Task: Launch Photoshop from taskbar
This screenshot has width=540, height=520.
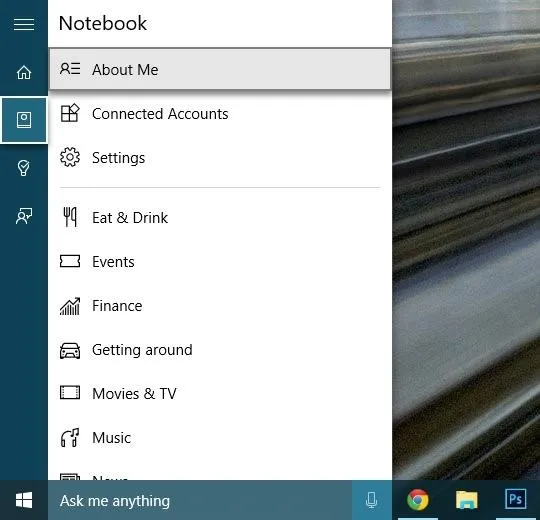Action: 516,499
